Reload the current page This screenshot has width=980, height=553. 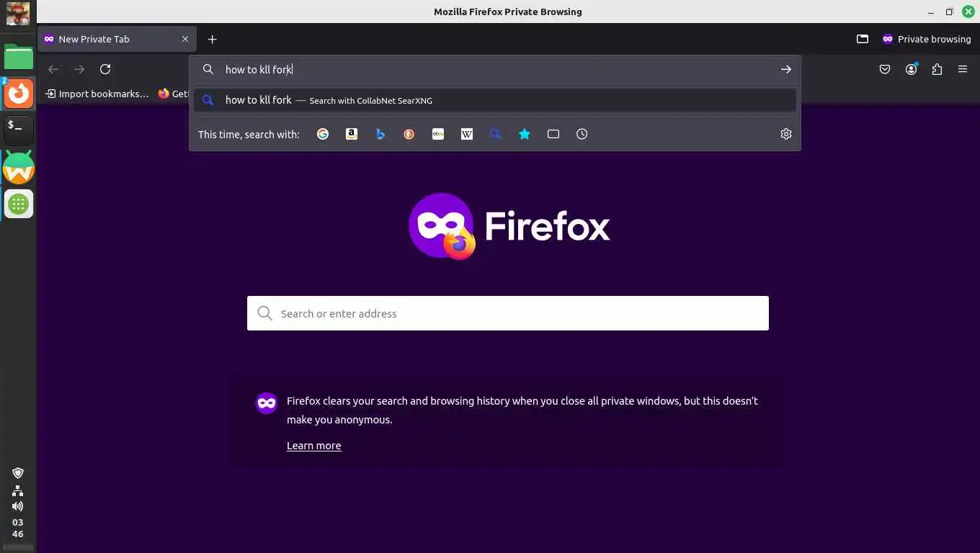point(105,69)
